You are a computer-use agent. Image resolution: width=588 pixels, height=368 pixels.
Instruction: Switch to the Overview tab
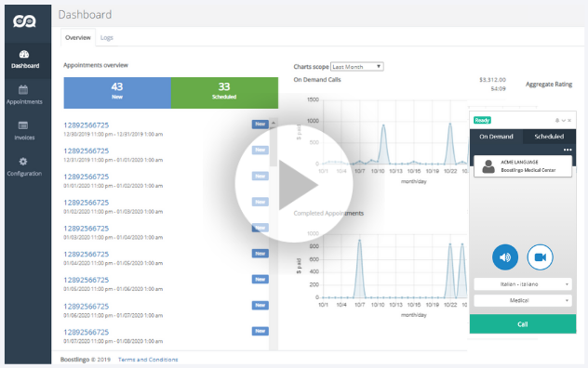[x=78, y=37]
